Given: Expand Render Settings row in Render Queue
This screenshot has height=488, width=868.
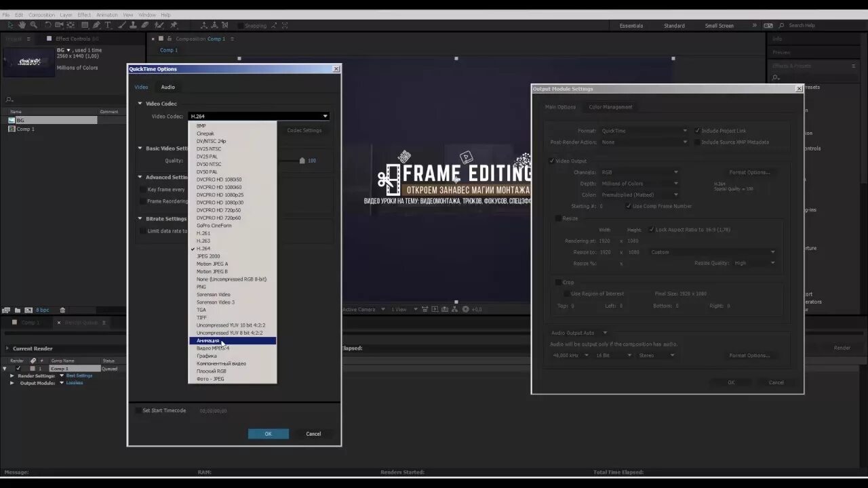Looking at the screenshot, I should (x=12, y=375).
